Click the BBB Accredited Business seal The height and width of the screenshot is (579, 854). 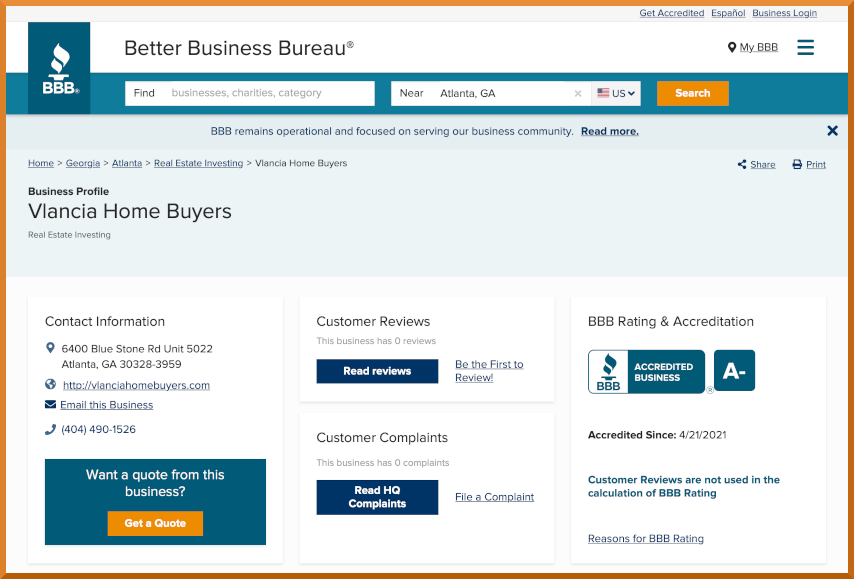pyautogui.click(x=646, y=371)
